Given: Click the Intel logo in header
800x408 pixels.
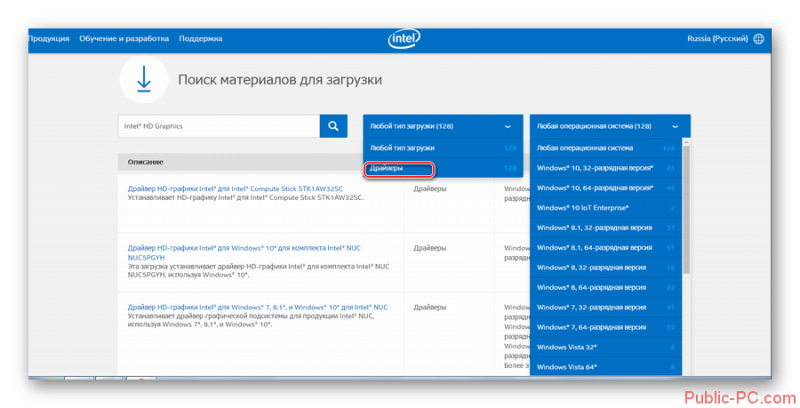Looking at the screenshot, I should coord(404,39).
